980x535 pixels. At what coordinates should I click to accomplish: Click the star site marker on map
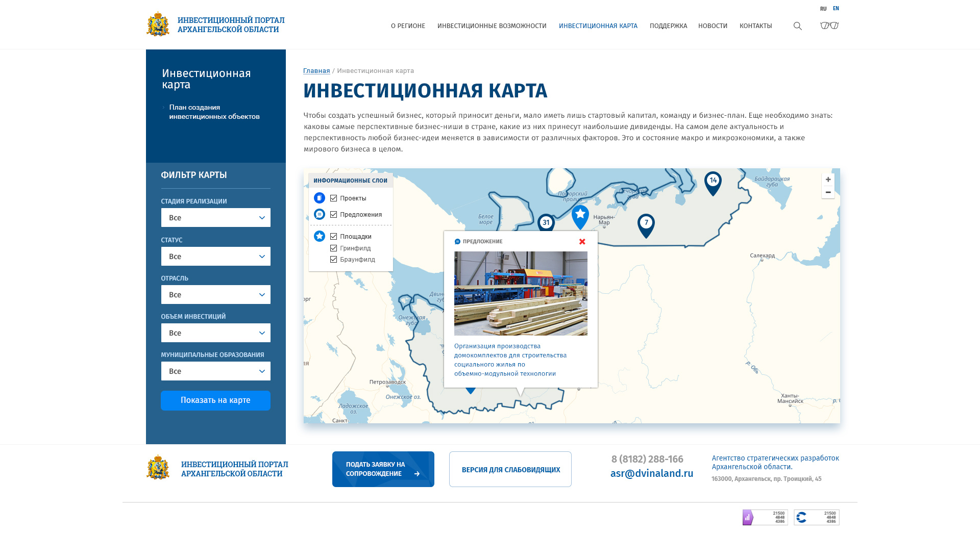[580, 216]
